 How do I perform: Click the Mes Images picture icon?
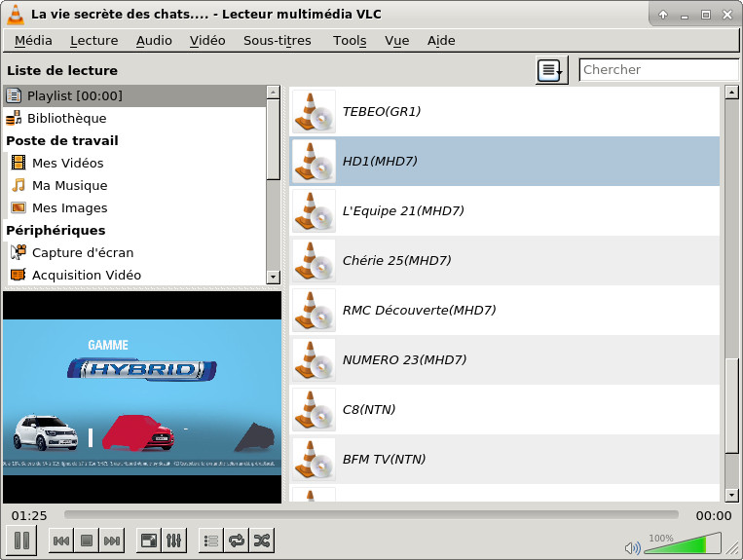pyautogui.click(x=18, y=207)
